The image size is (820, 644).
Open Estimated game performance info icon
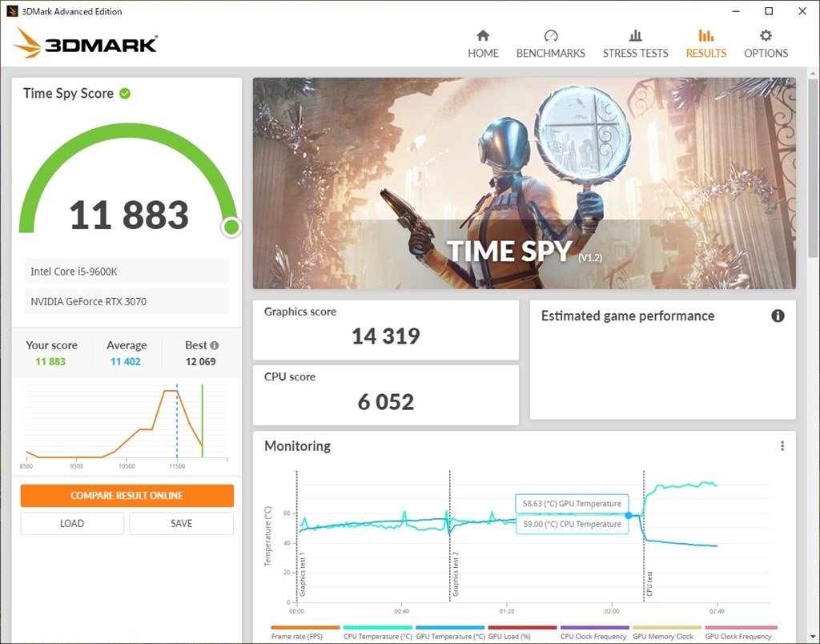pyautogui.click(x=778, y=316)
